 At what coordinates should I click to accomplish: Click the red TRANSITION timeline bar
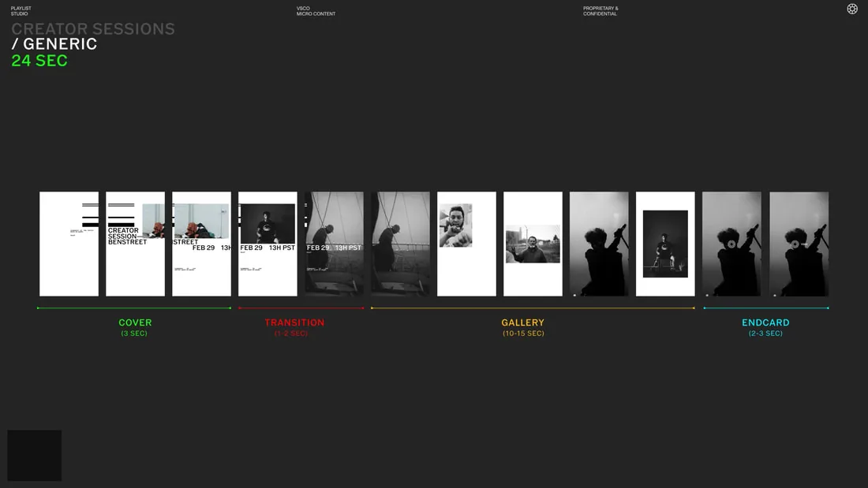tap(301, 308)
